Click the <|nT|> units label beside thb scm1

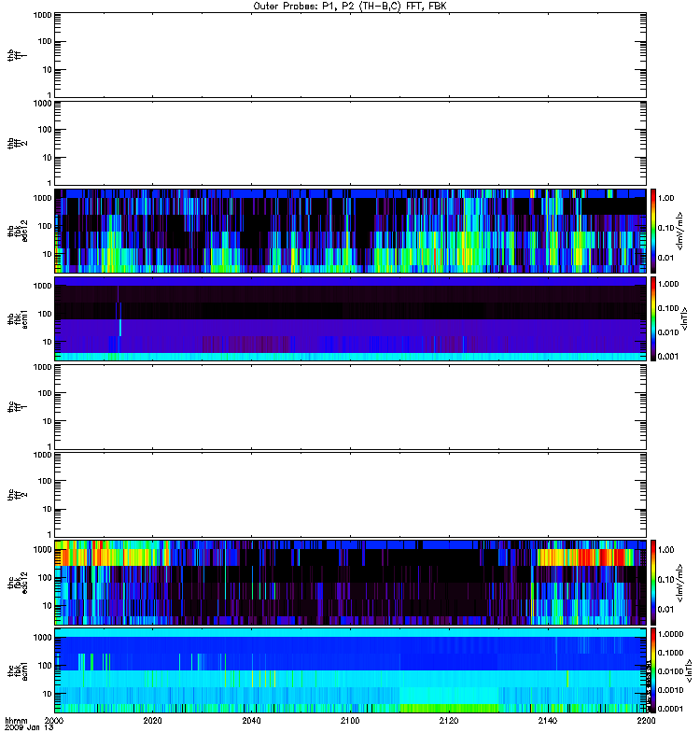click(x=685, y=318)
